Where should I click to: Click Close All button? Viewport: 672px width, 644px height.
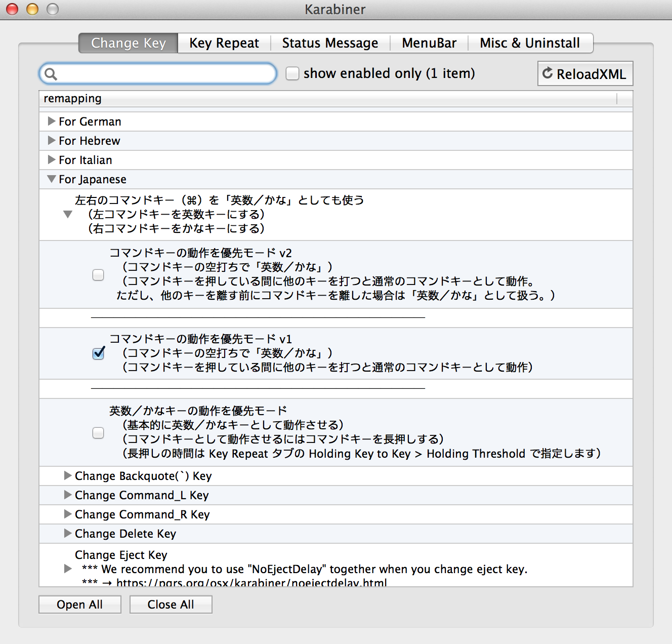point(171,605)
